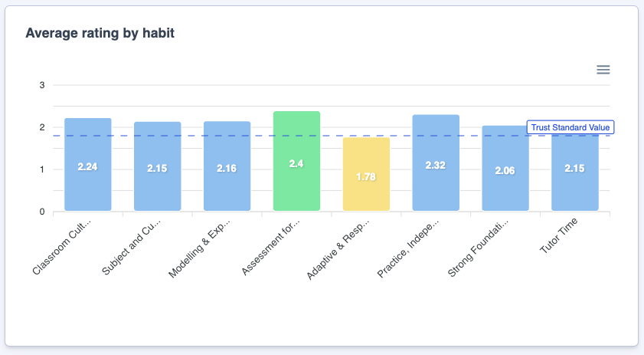Open the chart hamburger menu icon
644x355 pixels.
coord(603,70)
